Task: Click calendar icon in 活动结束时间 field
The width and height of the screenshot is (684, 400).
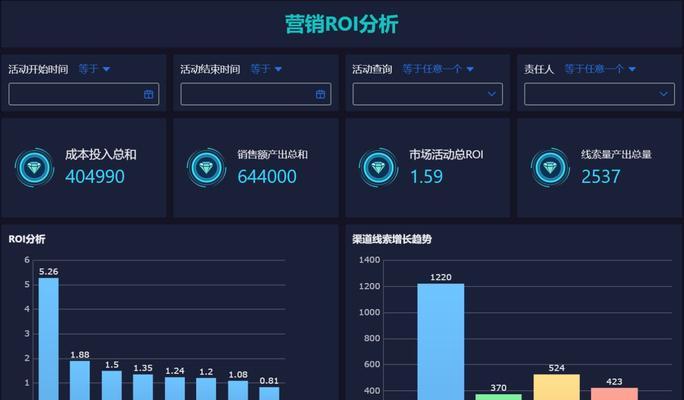Action: tap(320, 94)
